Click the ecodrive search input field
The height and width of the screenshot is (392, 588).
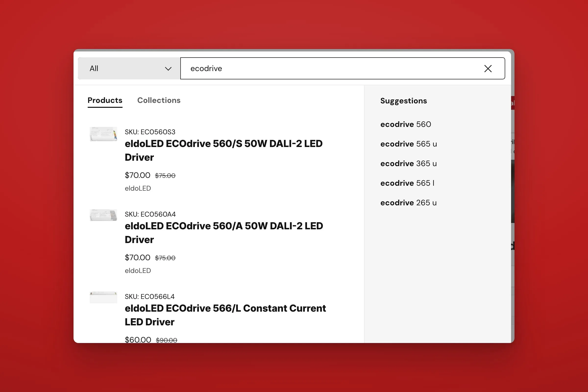tap(343, 69)
